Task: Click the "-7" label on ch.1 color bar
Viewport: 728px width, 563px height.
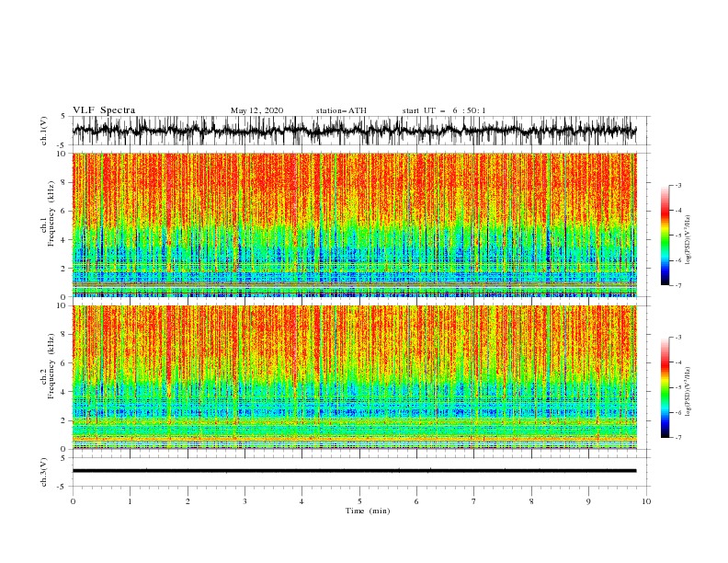Action: point(678,285)
